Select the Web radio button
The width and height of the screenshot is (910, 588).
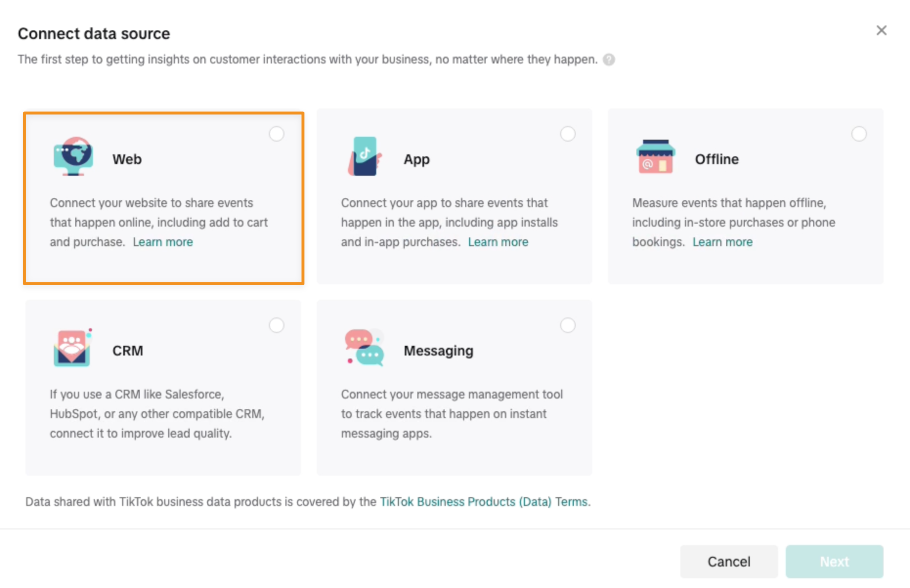point(277,134)
